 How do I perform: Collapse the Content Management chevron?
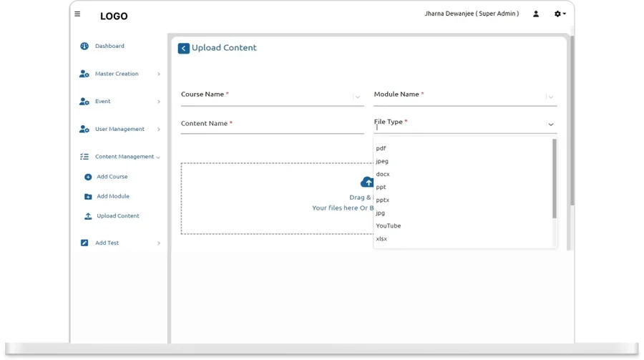click(158, 157)
